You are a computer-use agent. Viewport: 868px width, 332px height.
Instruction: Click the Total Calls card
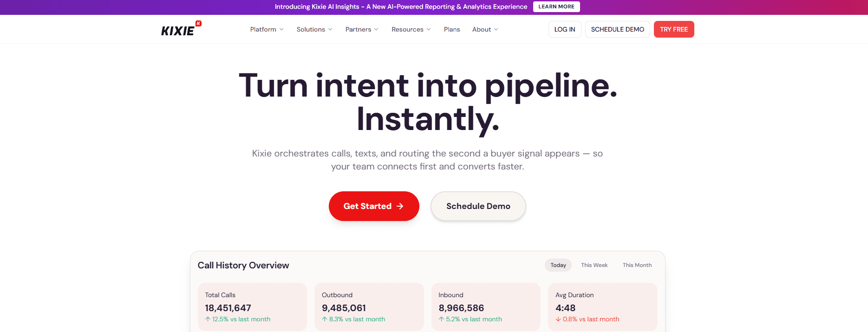coord(252,307)
